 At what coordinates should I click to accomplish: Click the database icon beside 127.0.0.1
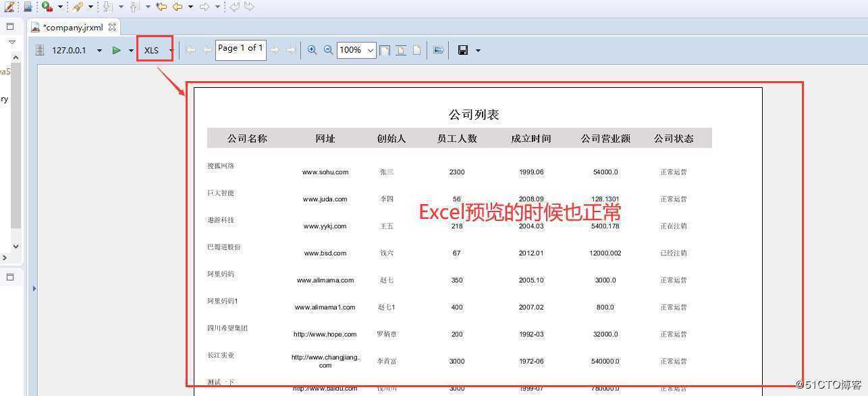pos(39,49)
